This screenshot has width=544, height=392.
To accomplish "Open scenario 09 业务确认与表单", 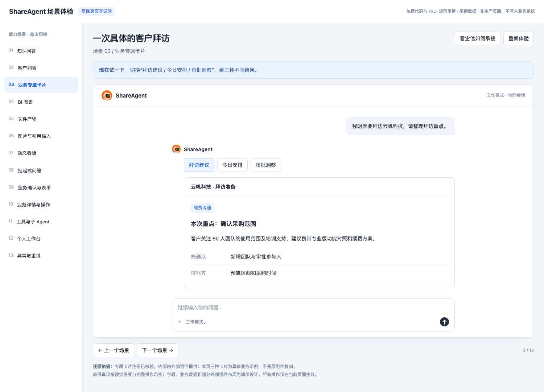I will click(x=41, y=187).
